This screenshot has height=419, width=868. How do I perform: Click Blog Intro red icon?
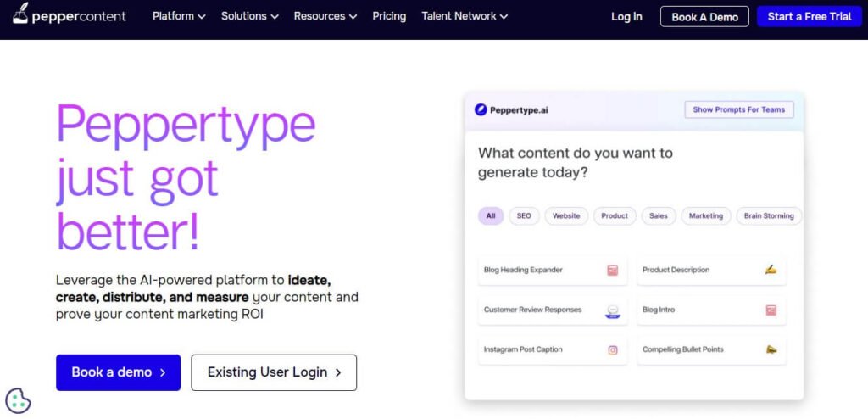(x=771, y=310)
